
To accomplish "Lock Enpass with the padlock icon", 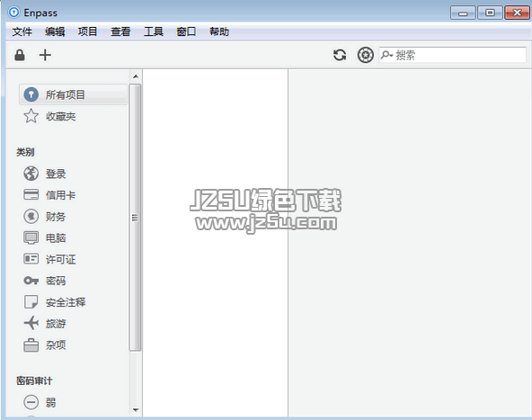I will 20,55.
